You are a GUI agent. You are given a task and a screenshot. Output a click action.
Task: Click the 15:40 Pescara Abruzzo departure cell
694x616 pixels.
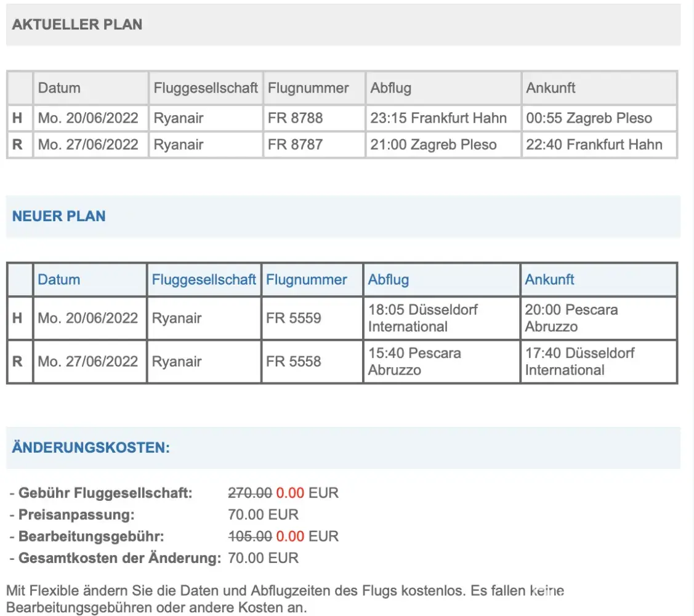click(414, 361)
